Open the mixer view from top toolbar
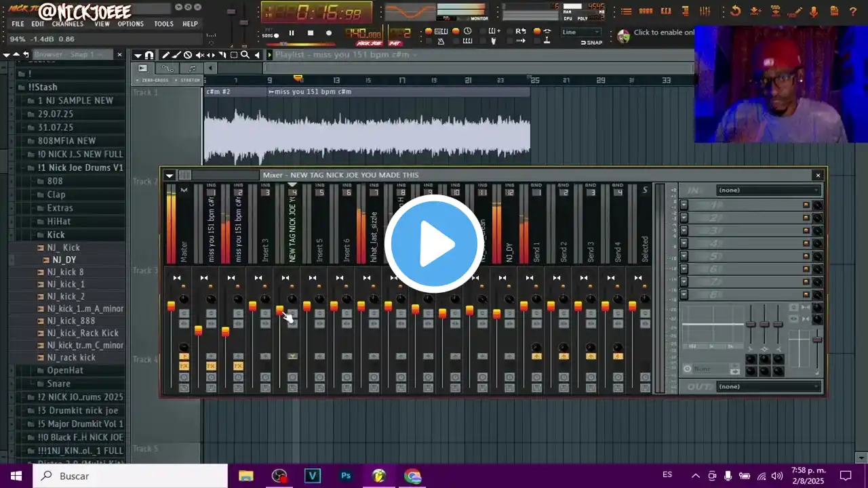868x488 pixels. tap(705, 12)
